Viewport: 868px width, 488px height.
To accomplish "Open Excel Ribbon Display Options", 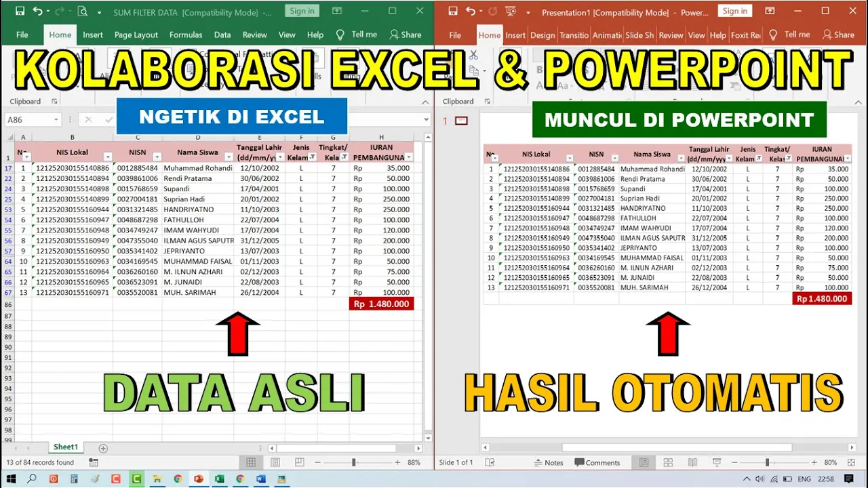I will [336, 12].
